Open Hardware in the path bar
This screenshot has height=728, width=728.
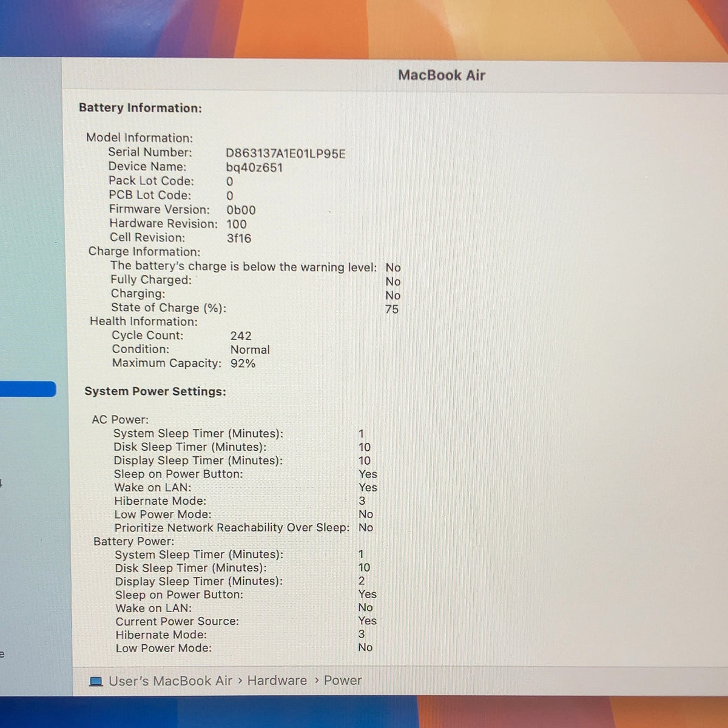277,681
